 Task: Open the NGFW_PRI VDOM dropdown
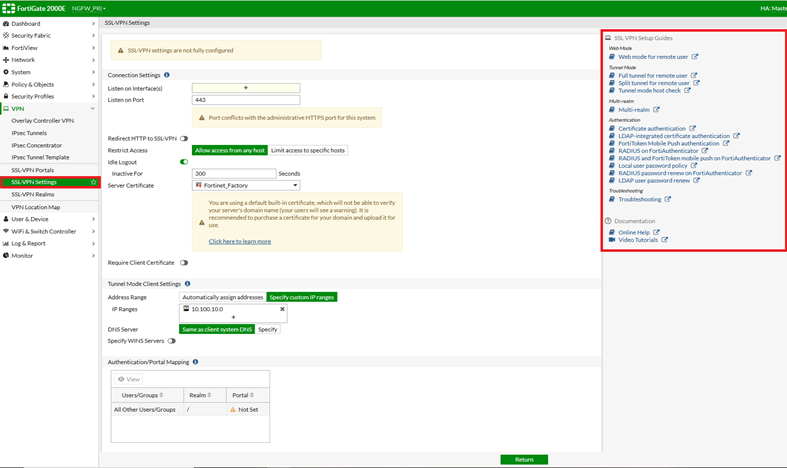point(89,9)
